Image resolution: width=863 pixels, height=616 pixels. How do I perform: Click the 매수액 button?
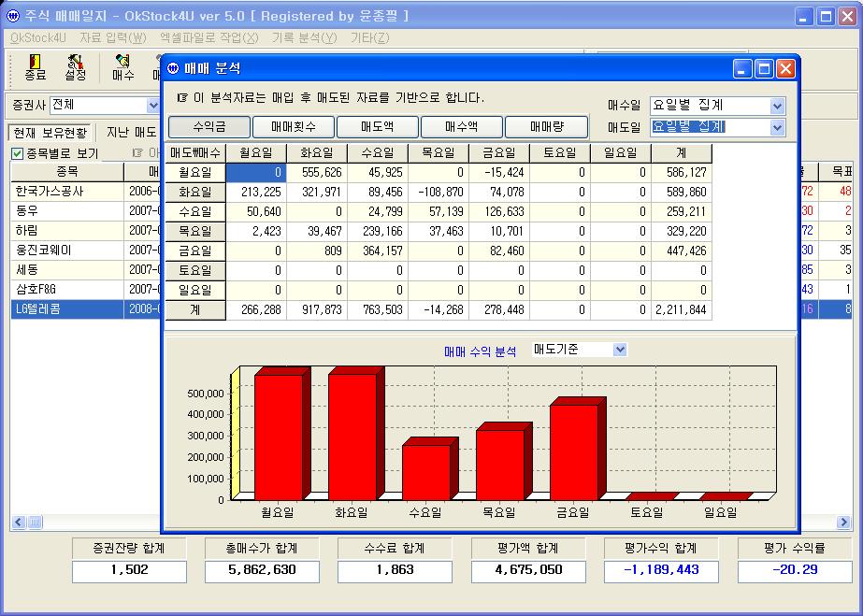point(462,127)
